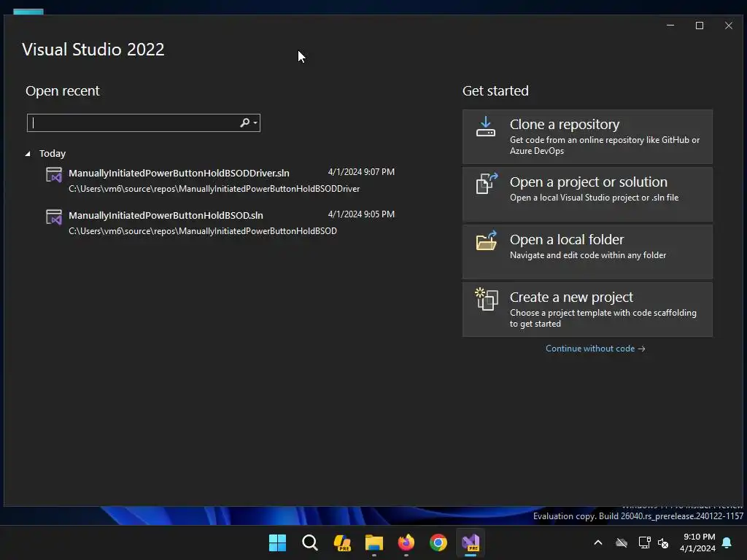Close the Visual Studio 2022 window
This screenshot has width=747, height=560.
[x=729, y=26]
